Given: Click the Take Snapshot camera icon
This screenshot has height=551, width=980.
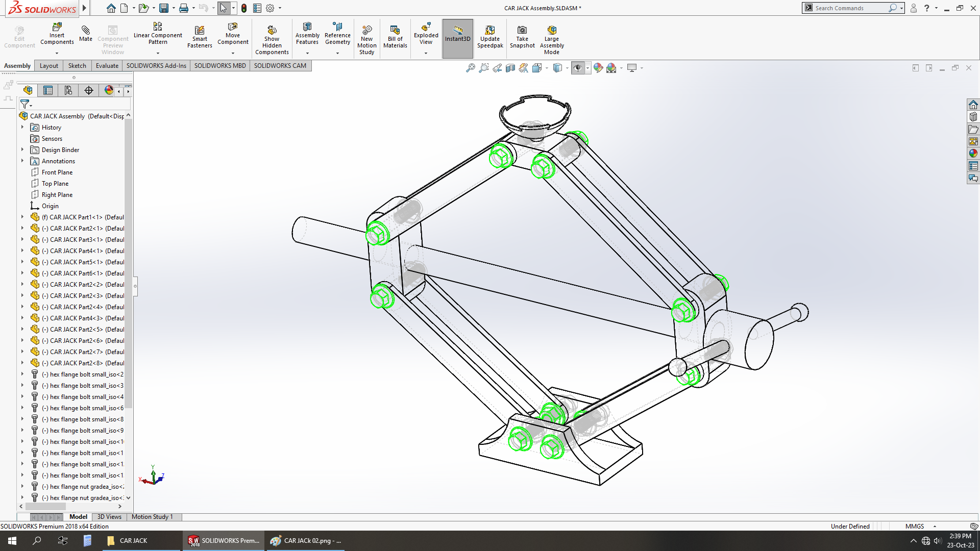Looking at the screenshot, I should pyautogui.click(x=522, y=31).
